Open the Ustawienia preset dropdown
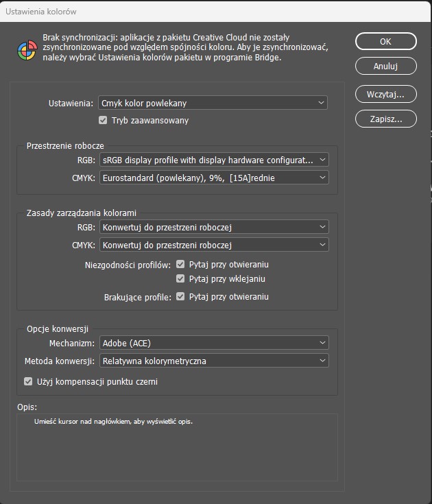 click(213, 103)
